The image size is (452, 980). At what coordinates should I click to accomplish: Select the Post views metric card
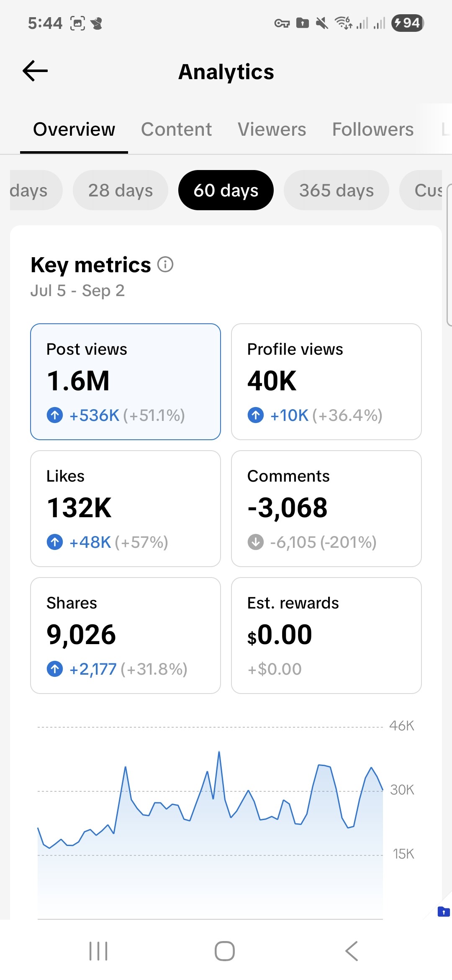click(126, 382)
